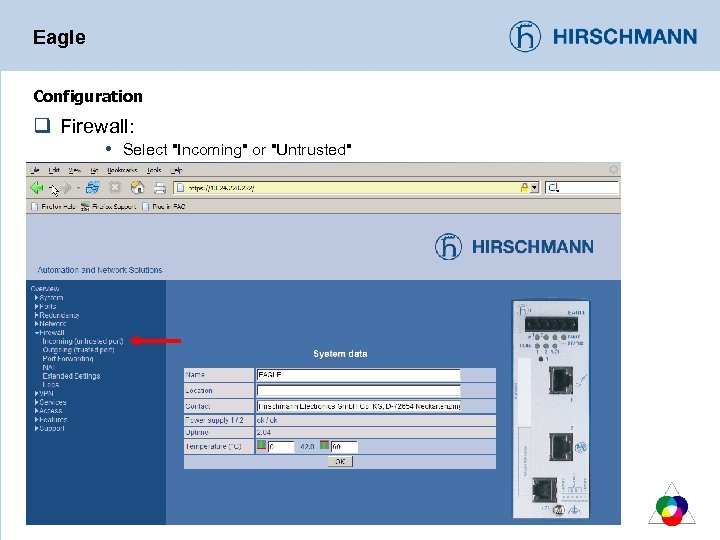The width and height of the screenshot is (720, 540).
Task: Expand the Support tree node
Action: click(x=50, y=428)
